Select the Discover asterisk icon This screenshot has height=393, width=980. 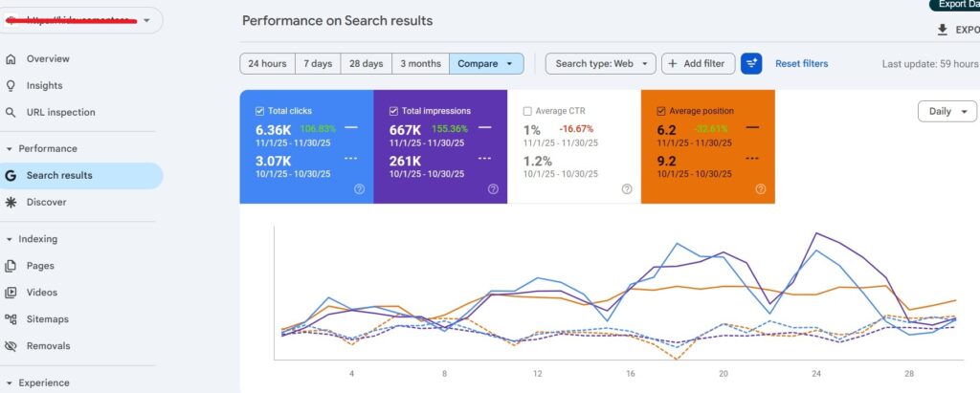[10, 203]
